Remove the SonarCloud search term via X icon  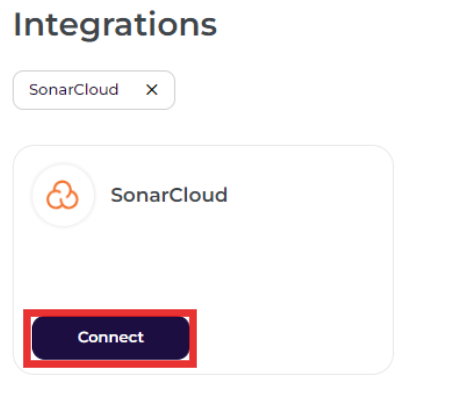tap(152, 90)
